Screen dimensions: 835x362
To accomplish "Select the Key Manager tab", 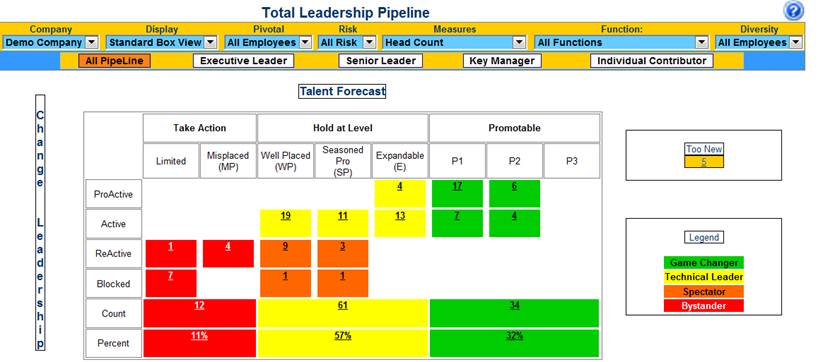I will (502, 61).
